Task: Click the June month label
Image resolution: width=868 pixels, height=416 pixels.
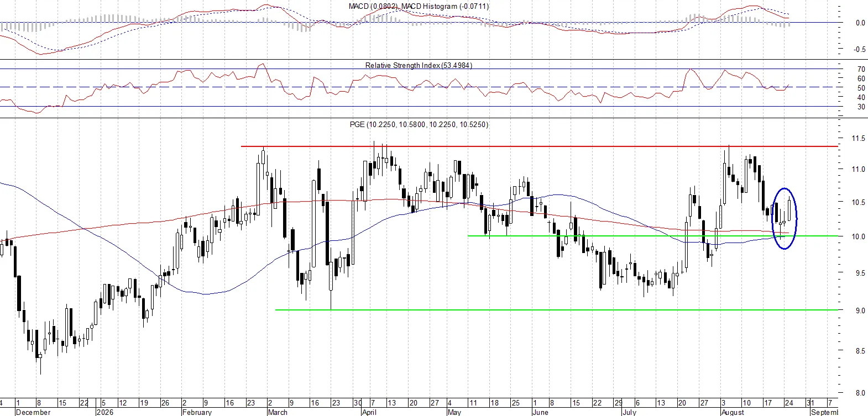Action: pos(540,412)
